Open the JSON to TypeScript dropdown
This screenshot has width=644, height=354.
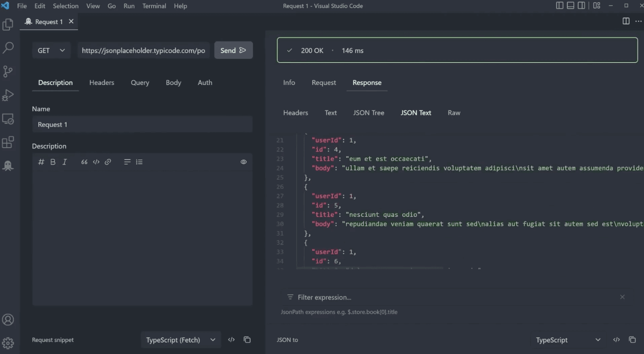pos(568,340)
